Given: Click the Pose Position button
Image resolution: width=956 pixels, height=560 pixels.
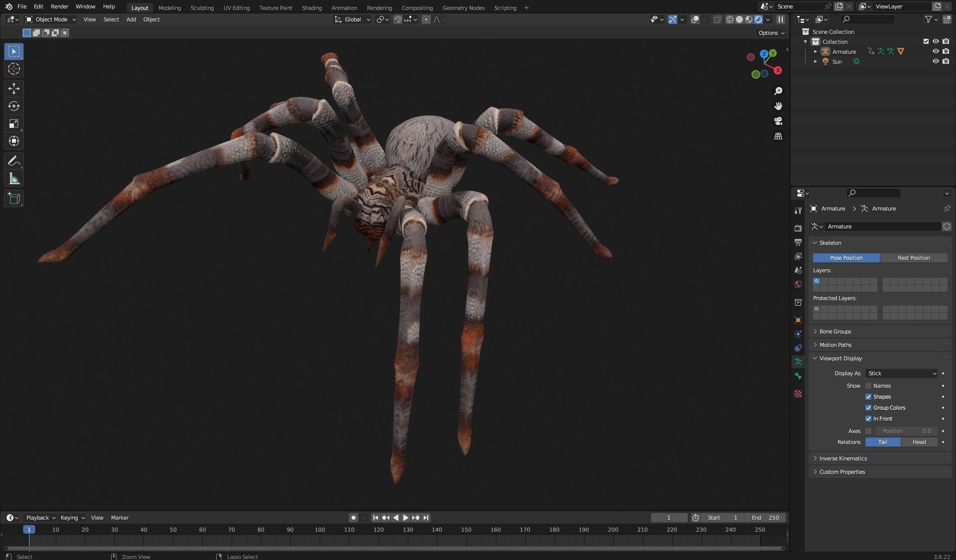Looking at the screenshot, I should (x=846, y=258).
